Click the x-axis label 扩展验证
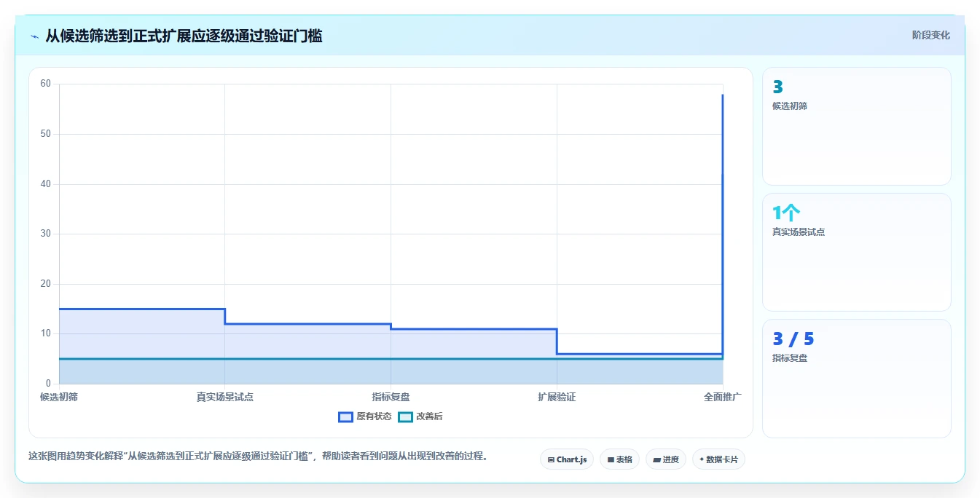The height and width of the screenshot is (498, 980). [x=557, y=397]
